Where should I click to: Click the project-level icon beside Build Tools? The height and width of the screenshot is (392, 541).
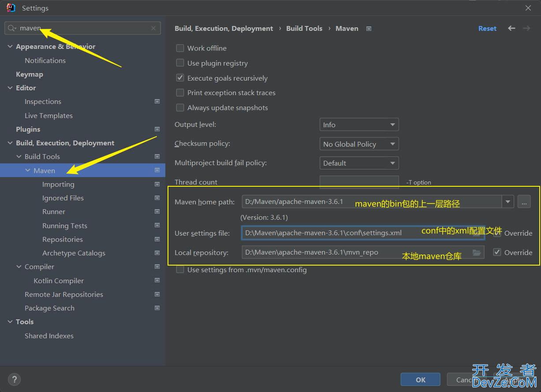(157, 156)
